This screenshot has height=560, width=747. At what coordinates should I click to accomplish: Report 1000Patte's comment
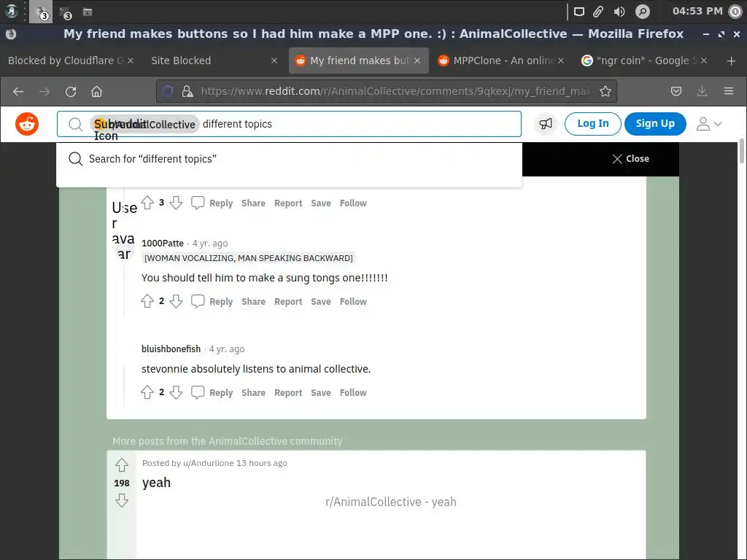click(x=288, y=302)
